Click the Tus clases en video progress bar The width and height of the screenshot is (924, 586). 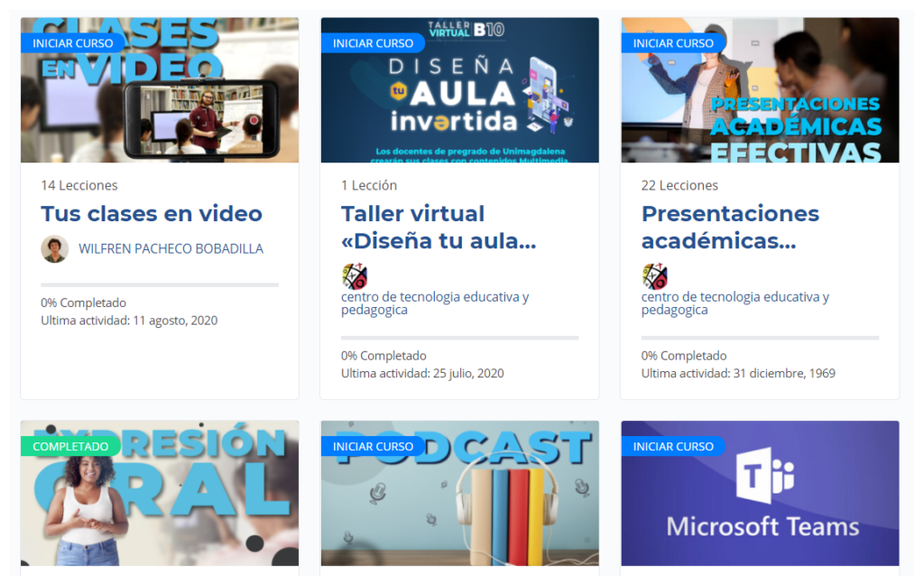pyautogui.click(x=160, y=285)
